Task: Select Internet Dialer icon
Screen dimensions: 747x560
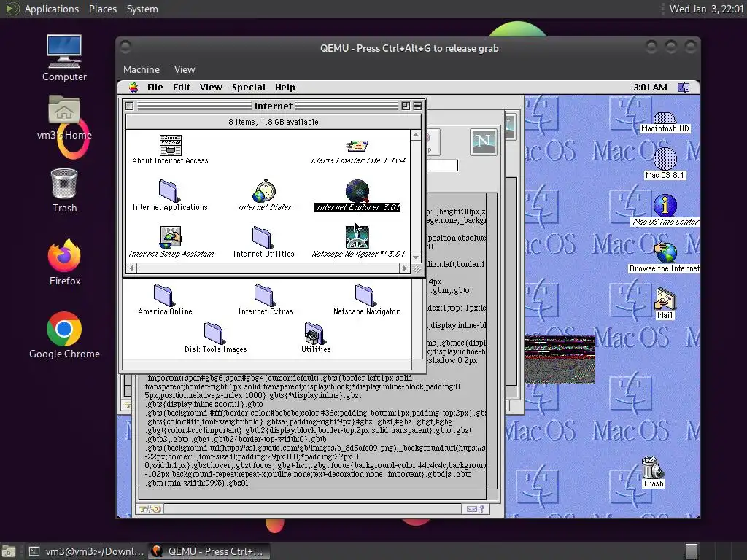Action: click(x=264, y=191)
